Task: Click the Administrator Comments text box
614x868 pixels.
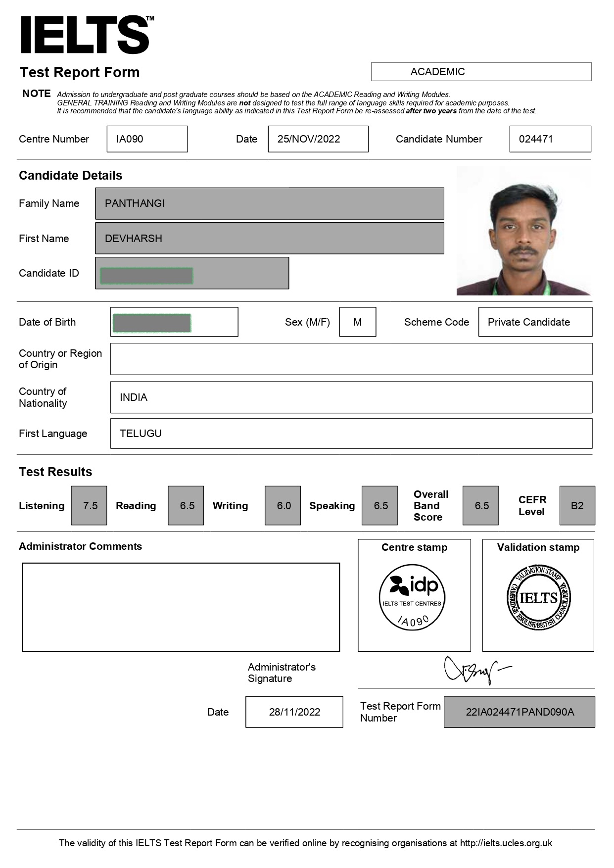Action: pyautogui.click(x=181, y=607)
